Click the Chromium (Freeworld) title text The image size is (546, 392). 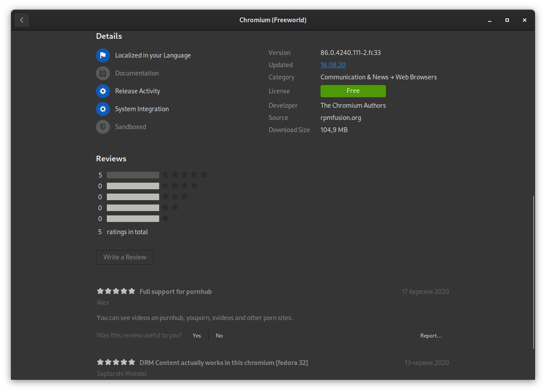(273, 20)
